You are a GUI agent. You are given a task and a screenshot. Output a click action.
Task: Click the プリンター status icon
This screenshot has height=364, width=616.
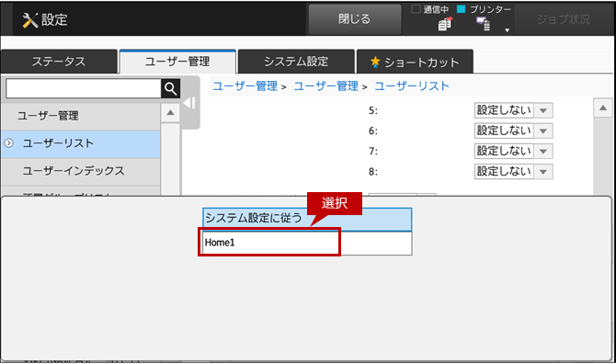483,24
